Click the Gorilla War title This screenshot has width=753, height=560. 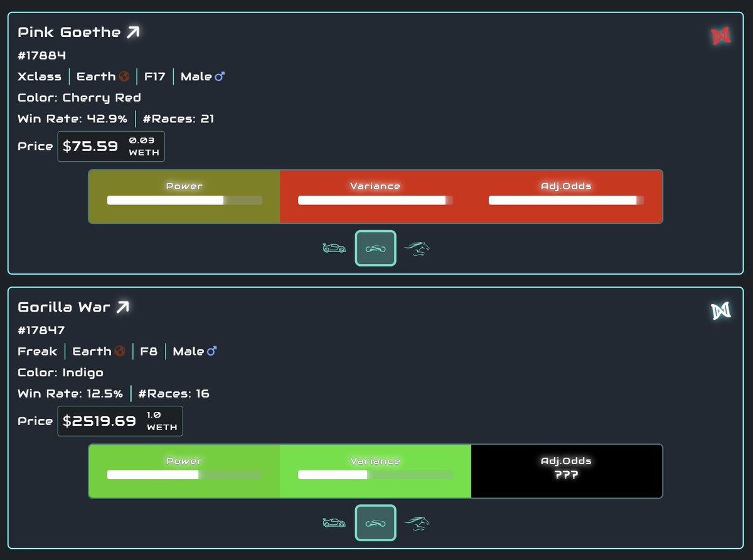pos(64,307)
